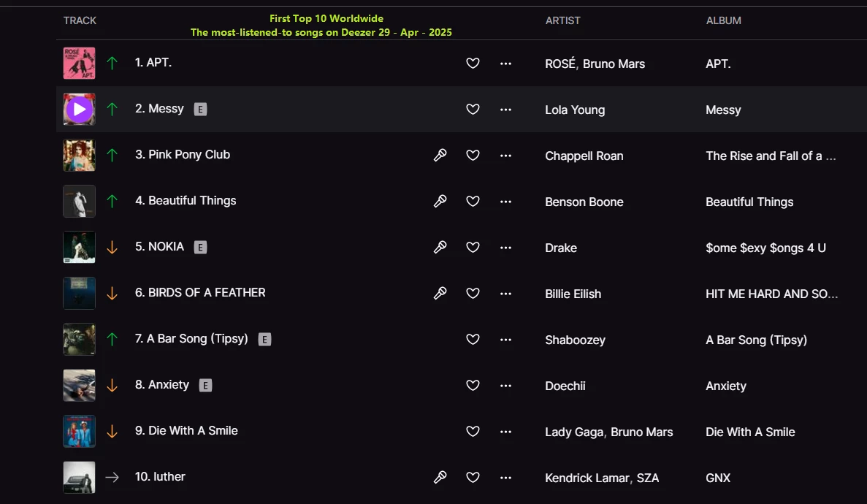
Task: Favorite Die With A Smile
Action: [x=473, y=432]
